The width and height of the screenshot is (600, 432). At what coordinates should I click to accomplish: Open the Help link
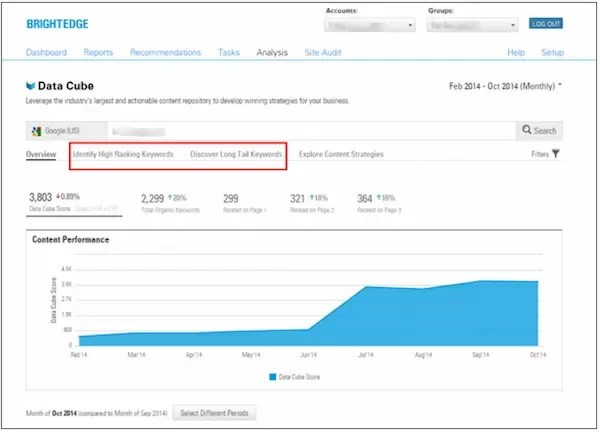516,52
